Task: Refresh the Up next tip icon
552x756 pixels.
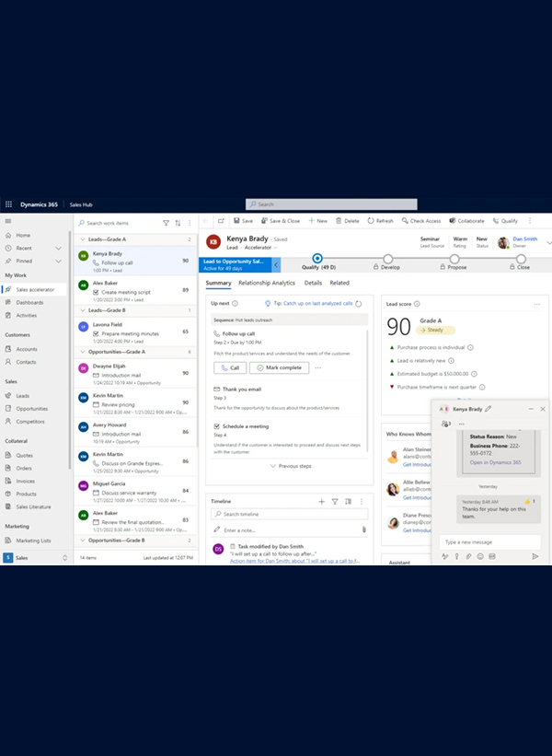Action: [x=359, y=304]
